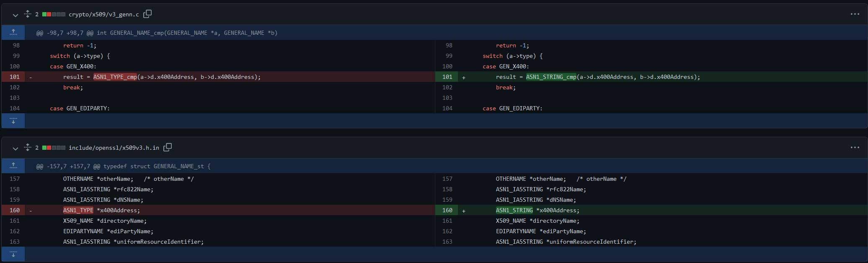
Task: Open the include/openssl/x509v3.h.in filename link
Action: pos(114,148)
